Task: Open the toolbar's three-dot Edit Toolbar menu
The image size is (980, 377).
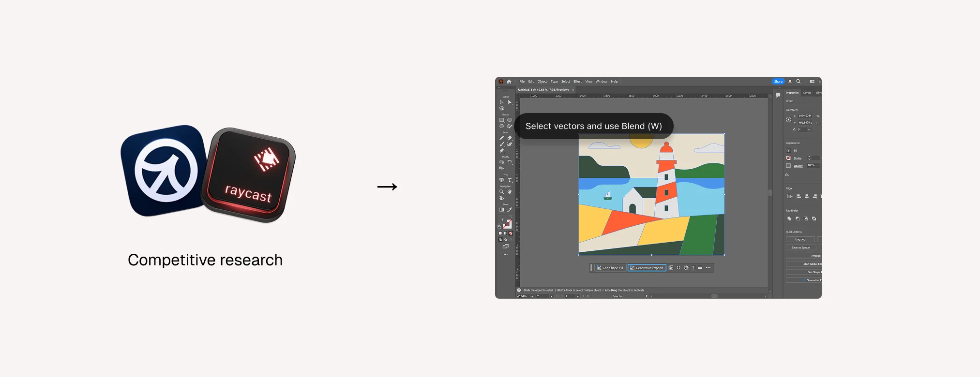Action: pyautogui.click(x=506, y=255)
